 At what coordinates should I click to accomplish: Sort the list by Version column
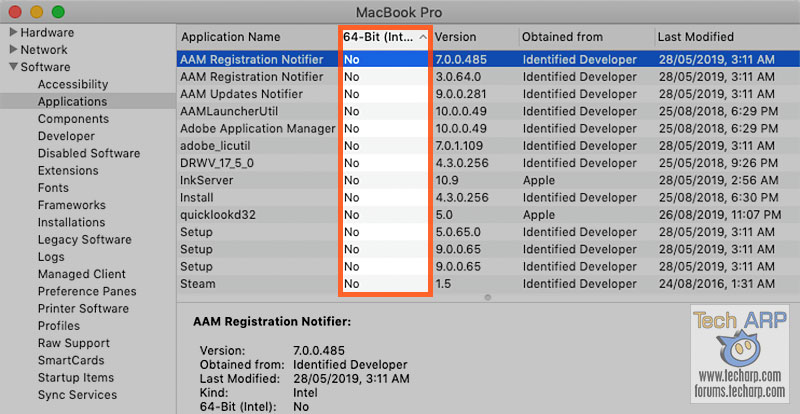coord(460,37)
